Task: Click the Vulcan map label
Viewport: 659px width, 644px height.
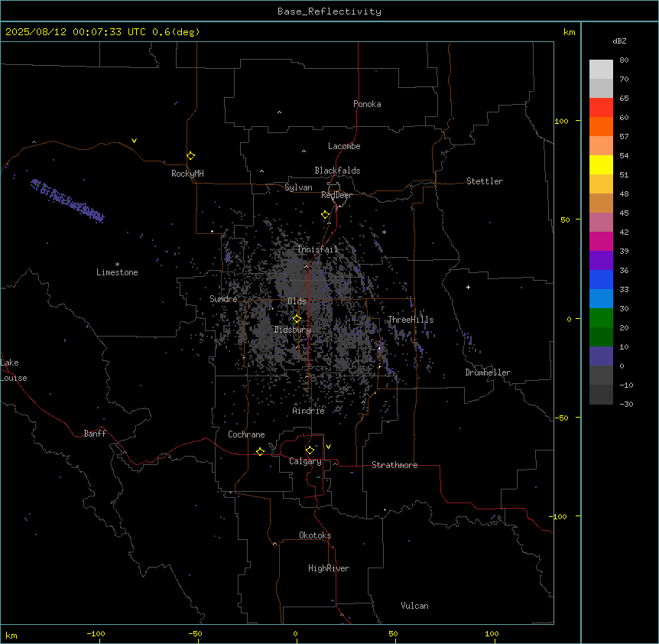Action: [415, 606]
